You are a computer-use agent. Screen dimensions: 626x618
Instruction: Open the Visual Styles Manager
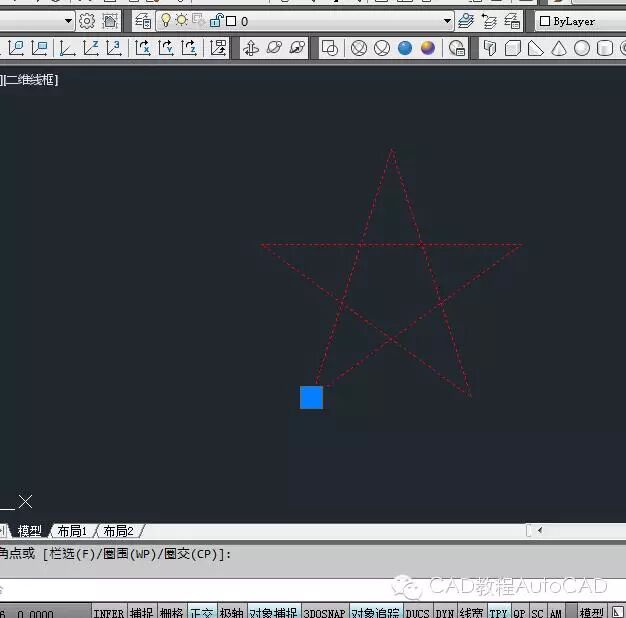pyautogui.click(x=457, y=48)
